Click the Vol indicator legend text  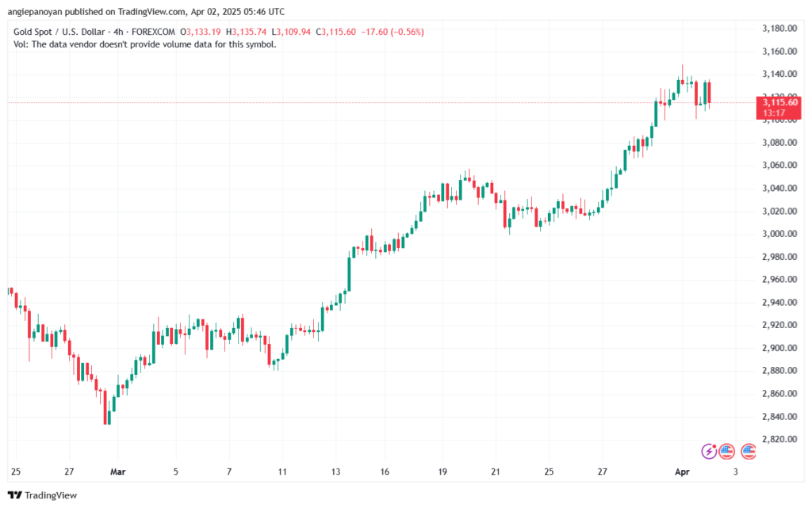click(x=145, y=44)
